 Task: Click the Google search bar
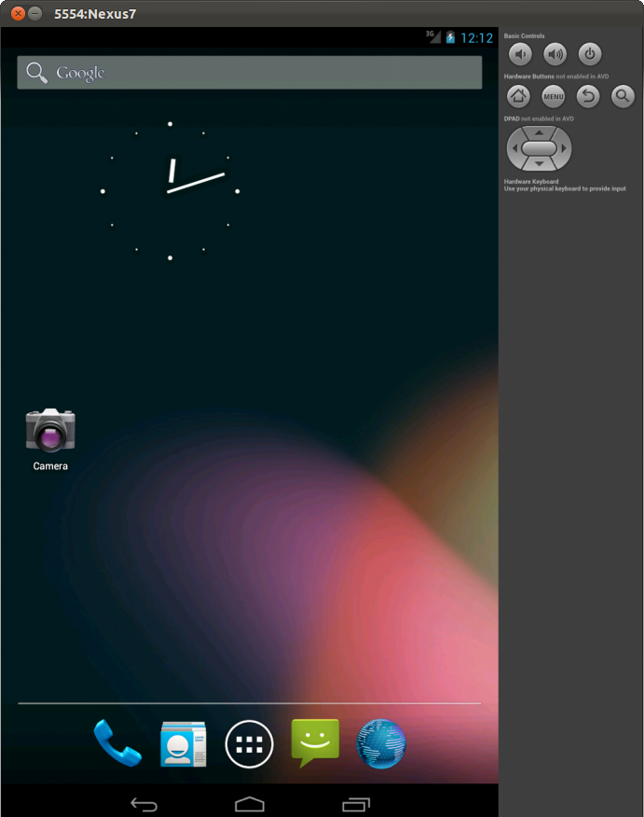[250, 73]
